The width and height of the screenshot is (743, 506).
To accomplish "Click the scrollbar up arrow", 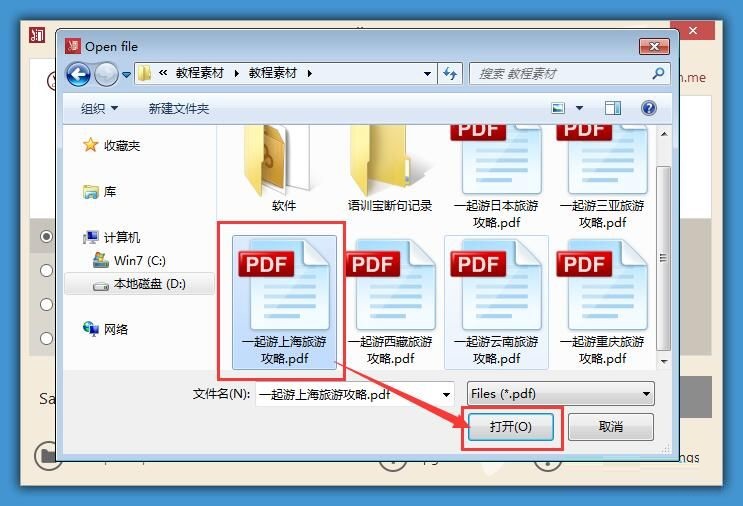I will (x=664, y=134).
